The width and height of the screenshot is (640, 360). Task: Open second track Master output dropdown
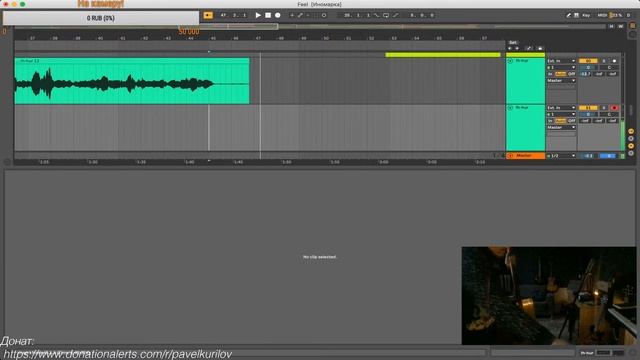point(561,127)
